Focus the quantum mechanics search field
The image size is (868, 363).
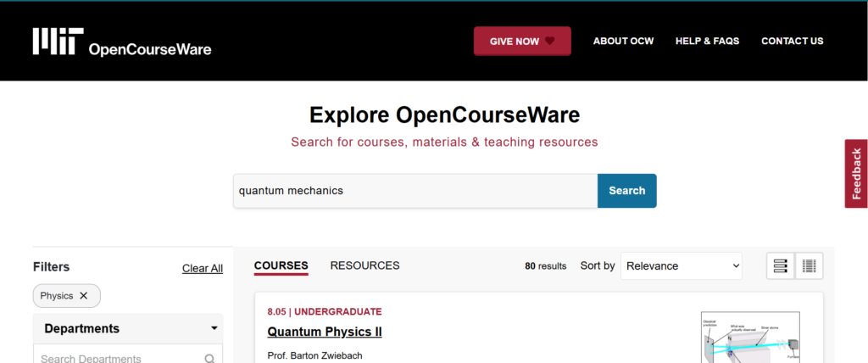pyautogui.click(x=415, y=191)
